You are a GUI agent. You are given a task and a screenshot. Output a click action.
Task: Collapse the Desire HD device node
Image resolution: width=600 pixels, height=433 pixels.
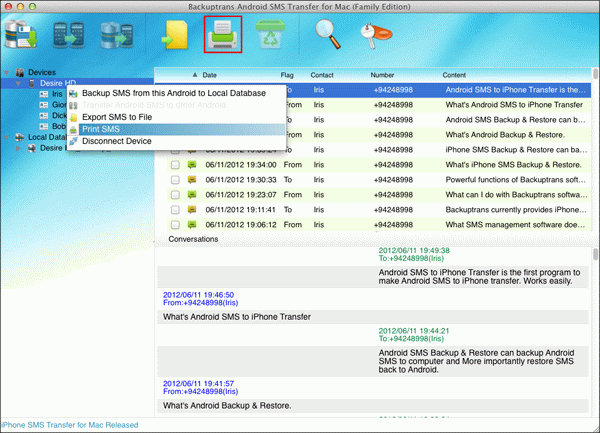(x=18, y=83)
